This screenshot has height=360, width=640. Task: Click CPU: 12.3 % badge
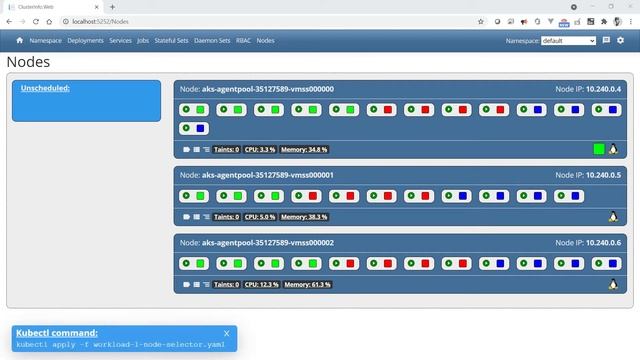click(261, 284)
